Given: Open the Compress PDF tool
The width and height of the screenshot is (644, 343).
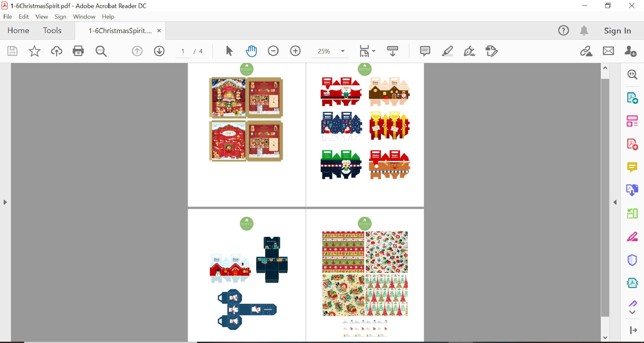Looking at the screenshot, I should (632, 283).
